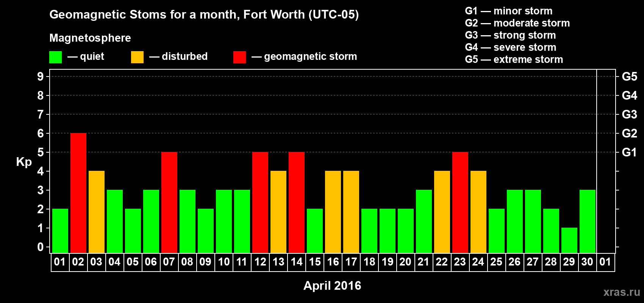Select the shortest green bar for April 29
Screen dimensions: 644x303
[x=569, y=241]
